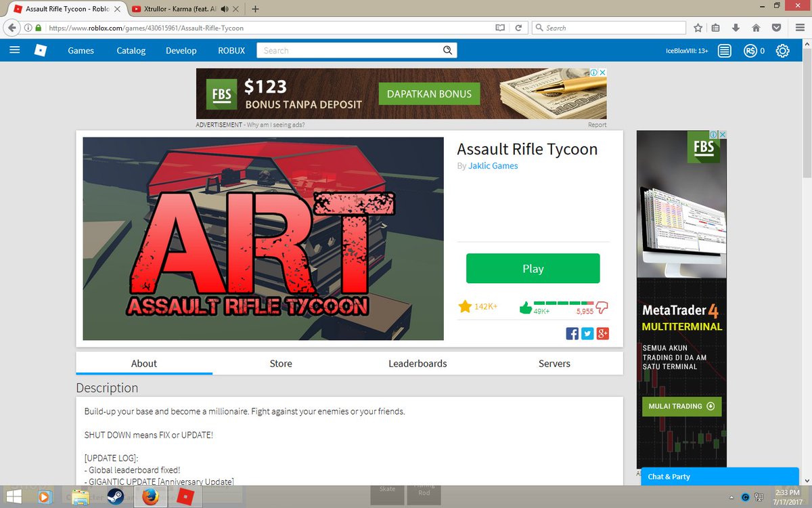The width and height of the screenshot is (812, 508).
Task: Mute the YouTube tab speaker icon
Action: click(x=223, y=9)
